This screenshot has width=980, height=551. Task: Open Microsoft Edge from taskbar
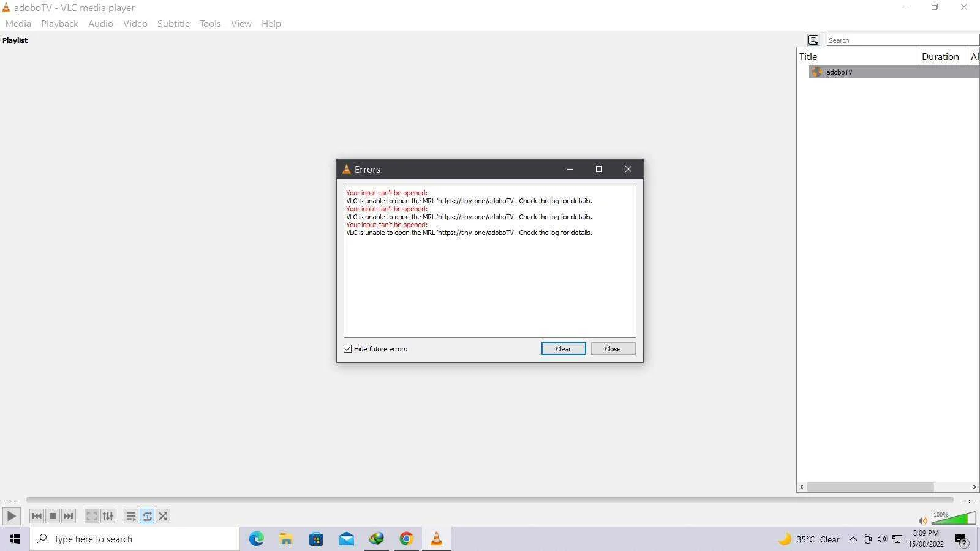[x=256, y=539]
